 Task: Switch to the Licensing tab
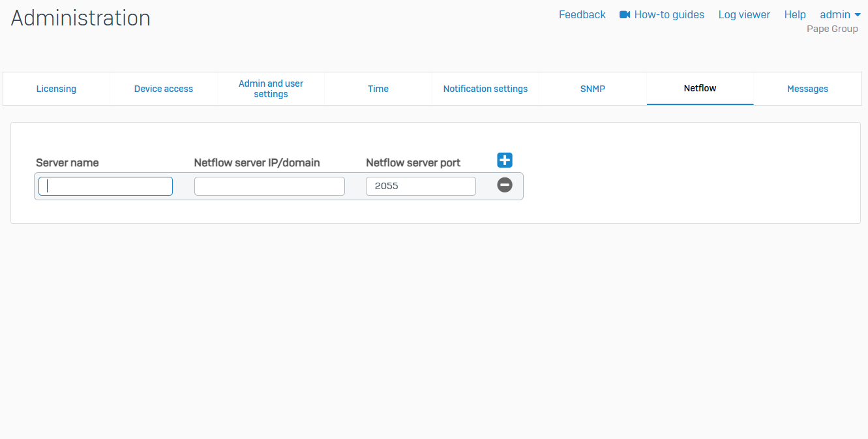point(56,89)
